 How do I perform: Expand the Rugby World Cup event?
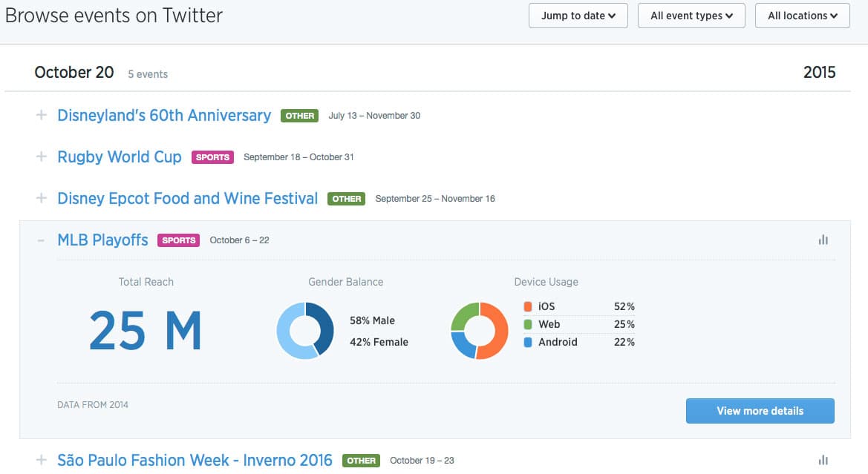tap(42, 157)
